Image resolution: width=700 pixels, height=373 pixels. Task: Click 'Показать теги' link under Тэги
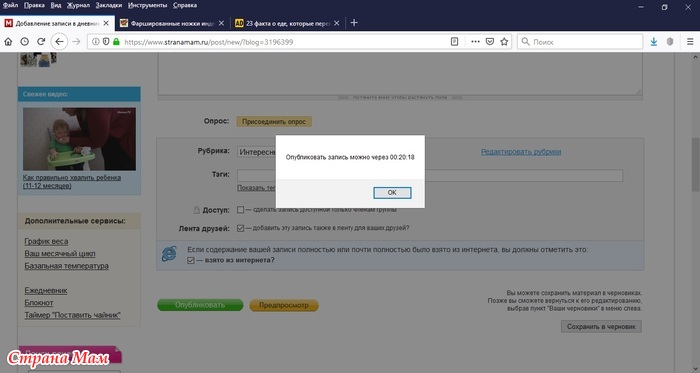coord(256,188)
